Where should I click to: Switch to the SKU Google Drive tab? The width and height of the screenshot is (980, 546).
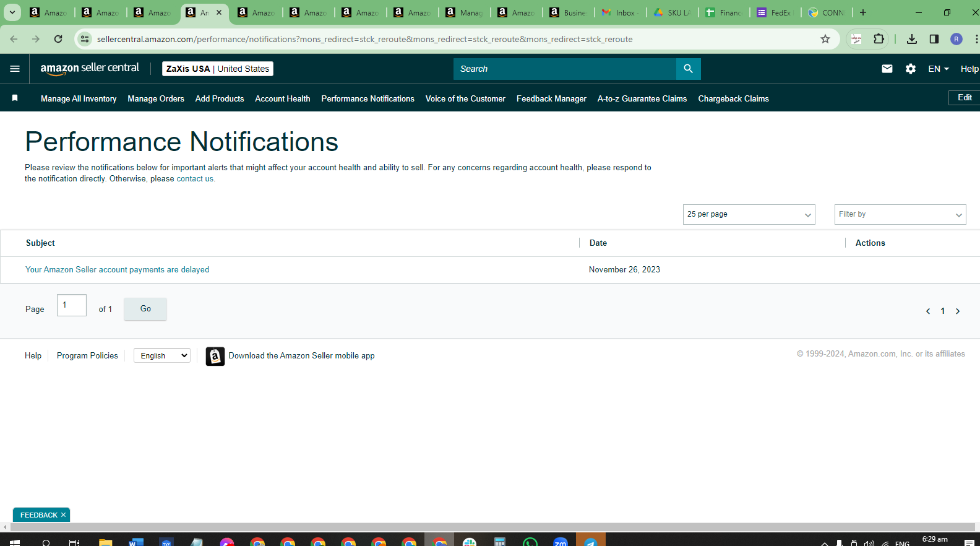tap(672, 12)
